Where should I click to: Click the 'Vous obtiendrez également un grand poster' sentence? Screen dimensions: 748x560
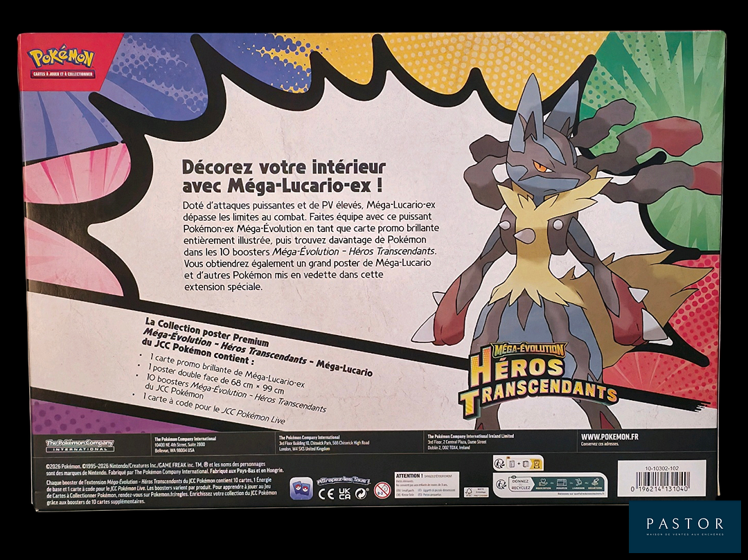pyautogui.click(x=308, y=275)
